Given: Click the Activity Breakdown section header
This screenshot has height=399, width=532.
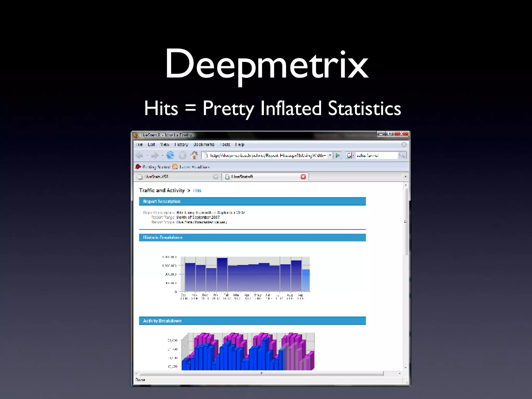Looking at the screenshot, I should [252, 321].
